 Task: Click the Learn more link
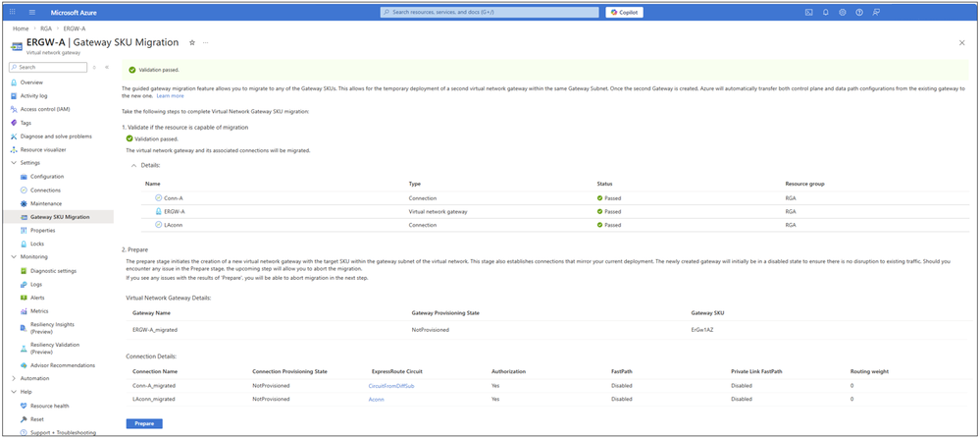coord(170,95)
